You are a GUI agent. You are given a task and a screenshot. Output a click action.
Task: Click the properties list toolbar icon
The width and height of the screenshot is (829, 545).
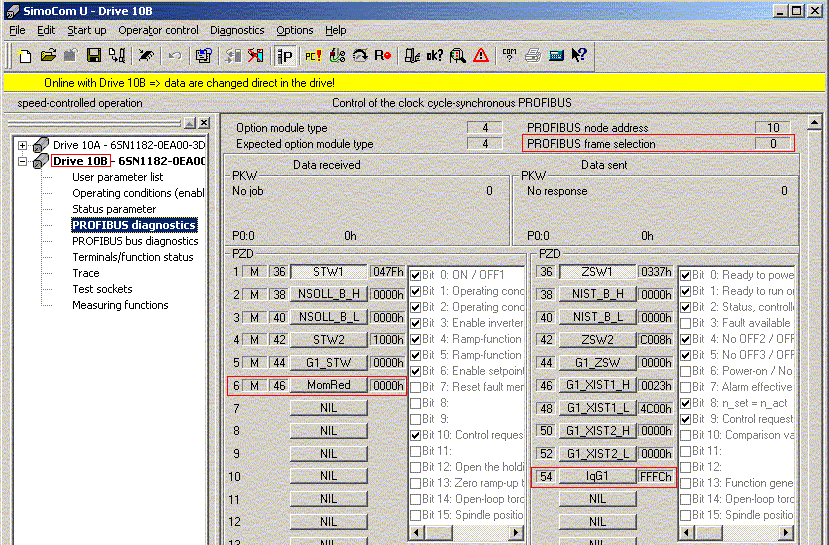click(204, 56)
